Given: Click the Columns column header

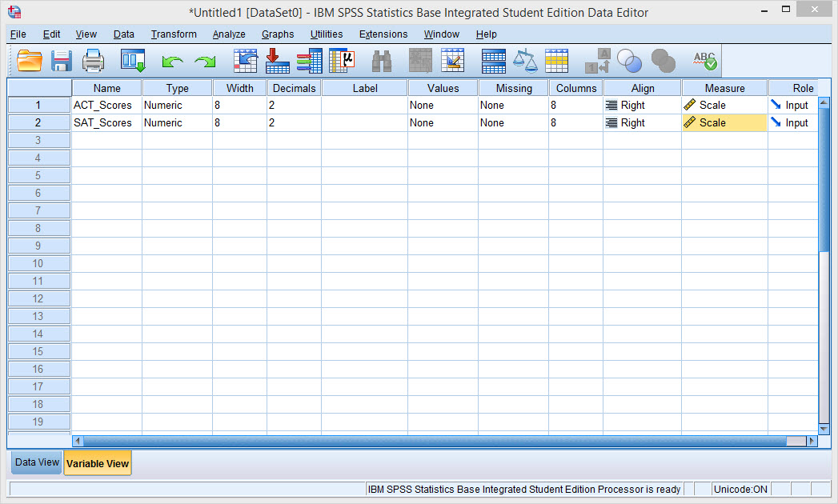Looking at the screenshot, I should tap(576, 88).
